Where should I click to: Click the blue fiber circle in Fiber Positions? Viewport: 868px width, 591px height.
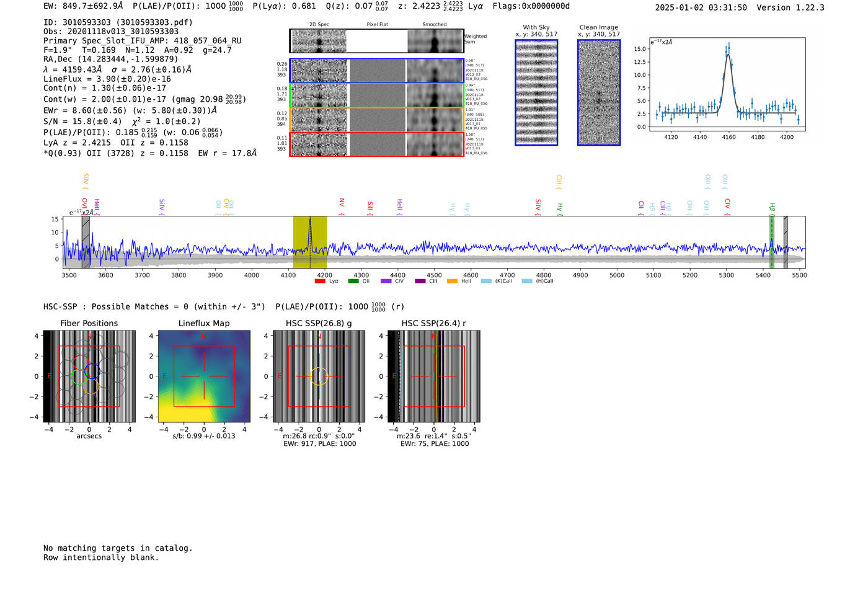tap(92, 371)
